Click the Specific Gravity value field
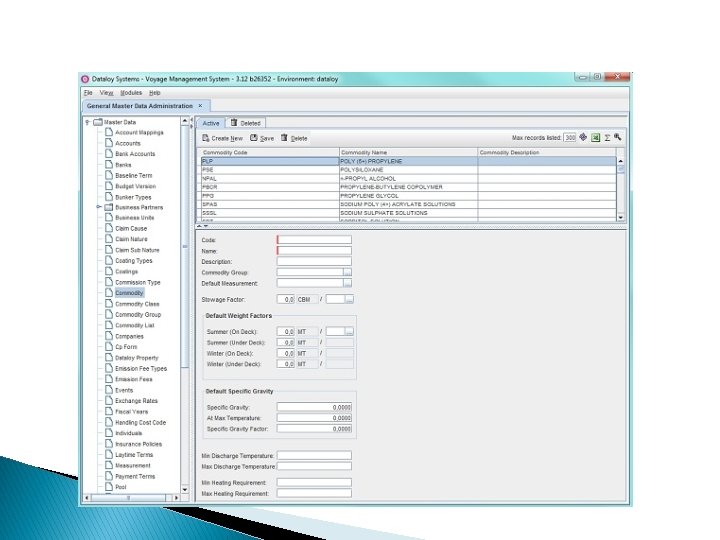The width and height of the screenshot is (720, 540). [314, 407]
